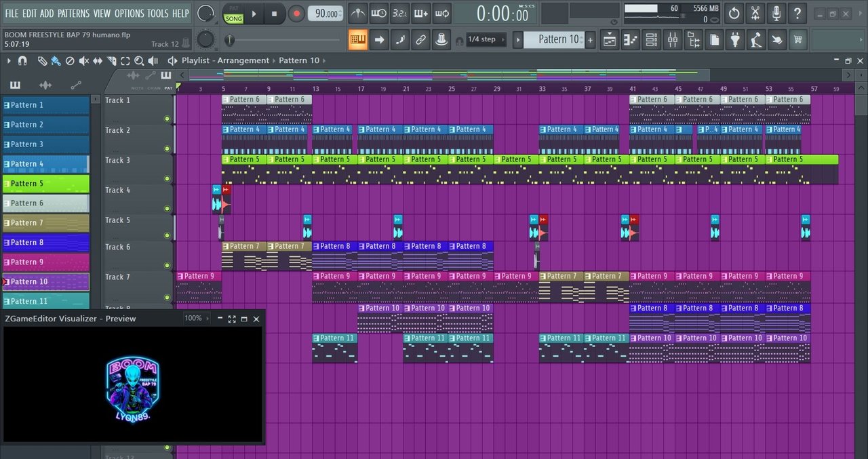Click the tempo field showing 90.000
The width and height of the screenshot is (868, 459).
coord(325,13)
